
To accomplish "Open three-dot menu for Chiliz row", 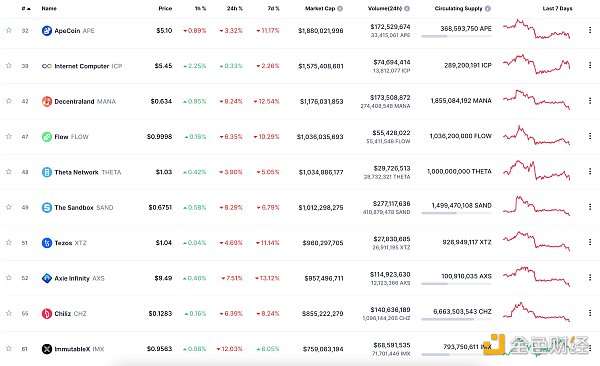I will tap(590, 313).
